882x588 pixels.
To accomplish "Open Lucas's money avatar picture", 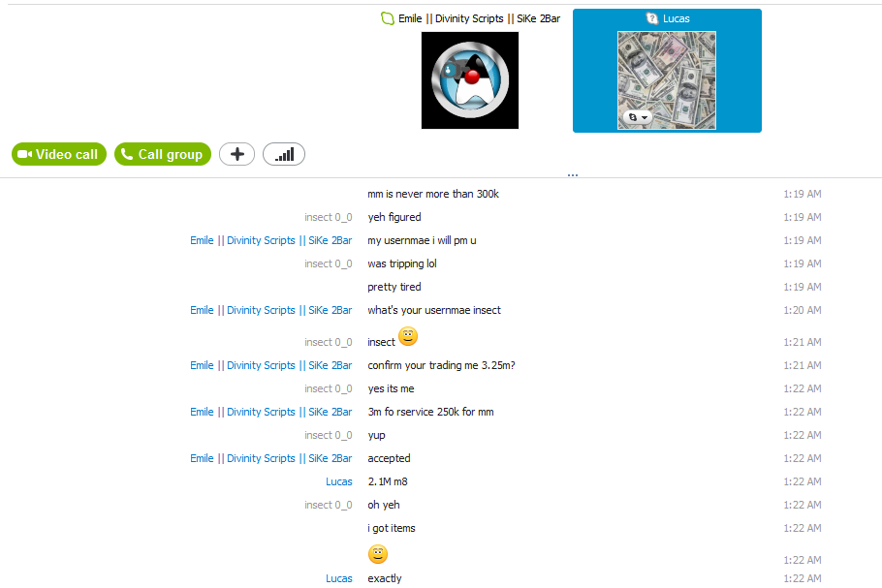I will (667, 80).
